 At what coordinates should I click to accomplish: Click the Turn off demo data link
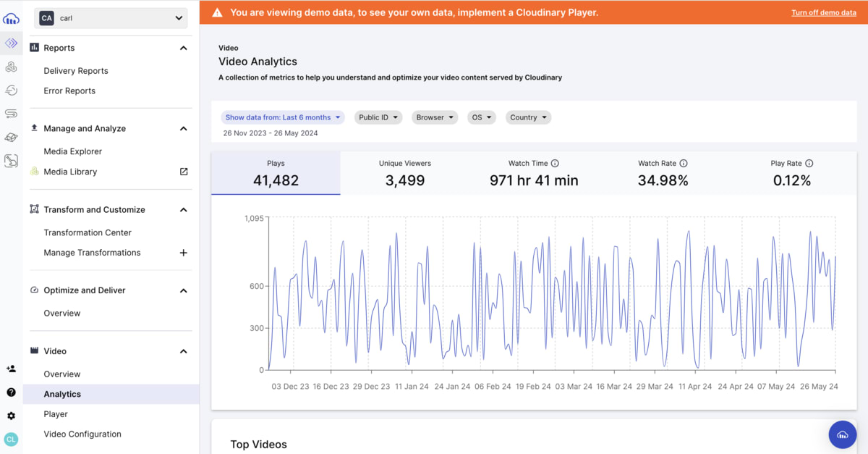(824, 13)
